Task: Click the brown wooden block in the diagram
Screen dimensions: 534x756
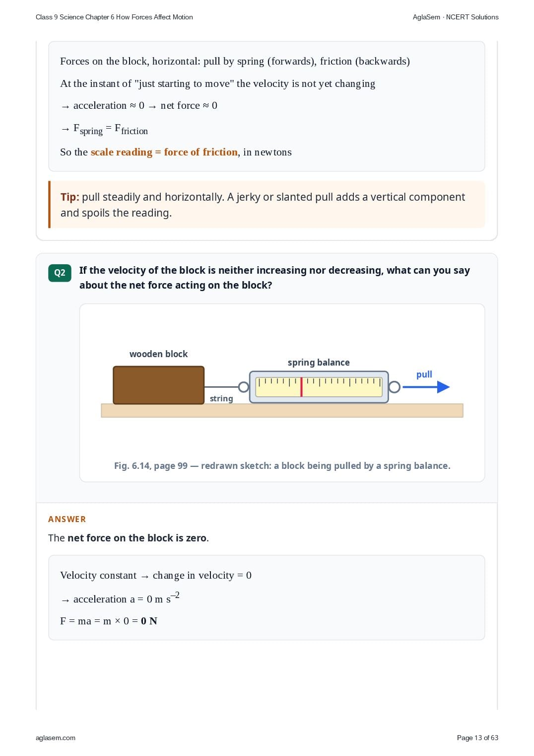Action: 159,385
